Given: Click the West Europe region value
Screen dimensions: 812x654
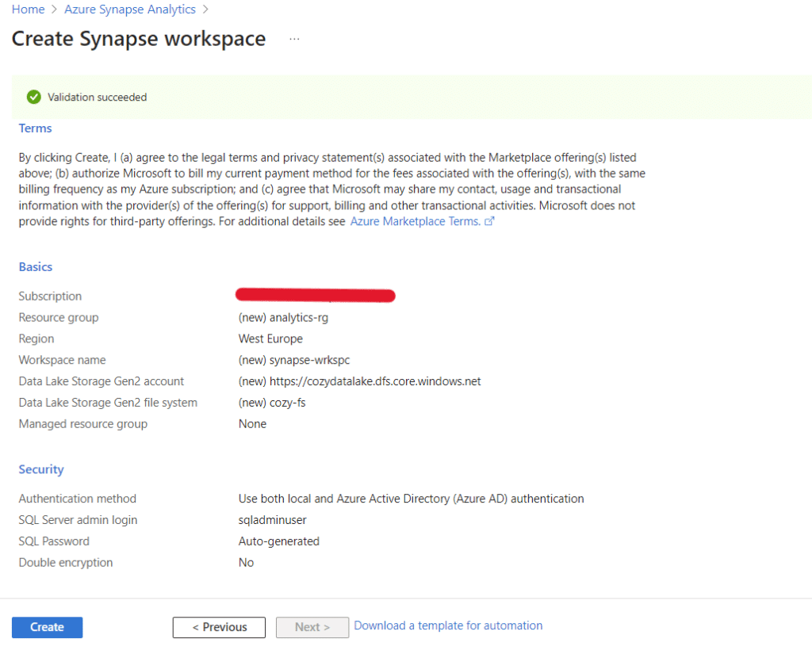Looking at the screenshot, I should point(270,338).
